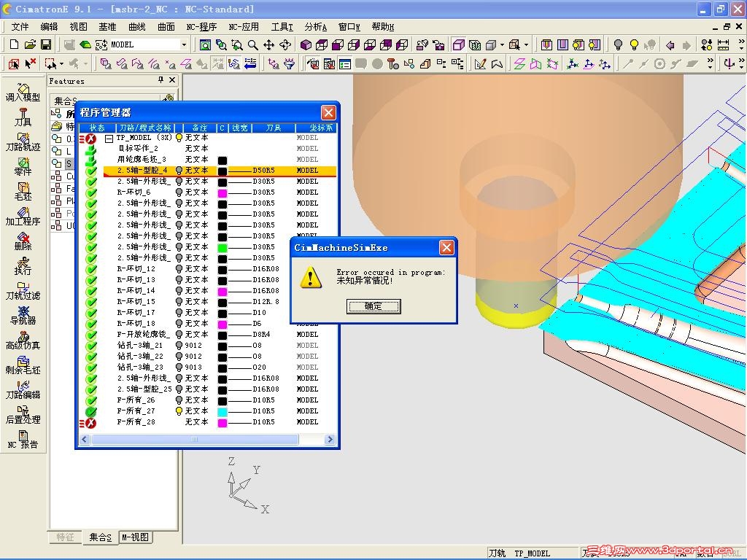Open the MODEL combo box dropdown

(184, 44)
